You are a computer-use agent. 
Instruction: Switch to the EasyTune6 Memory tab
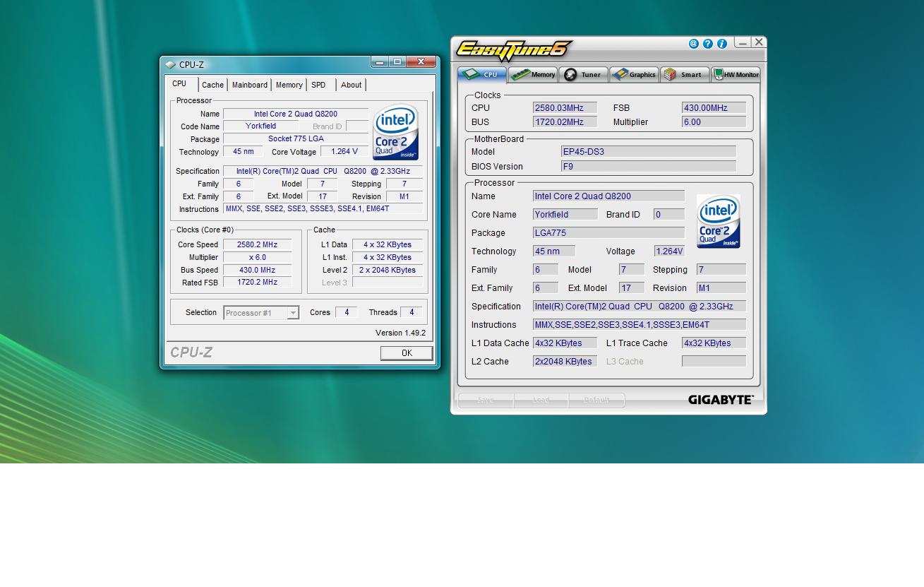click(x=533, y=75)
